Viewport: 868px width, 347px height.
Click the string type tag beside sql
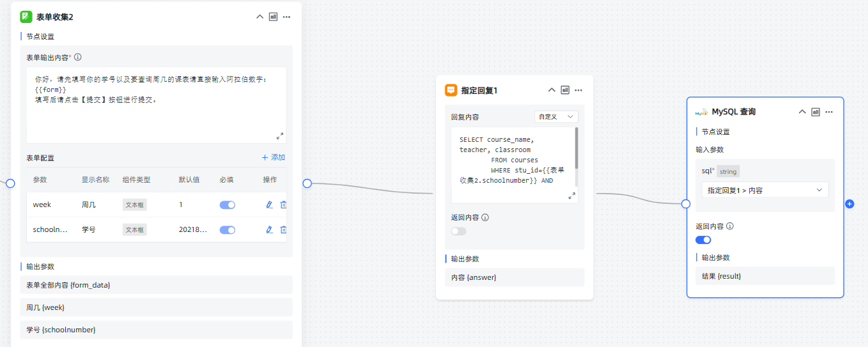click(728, 171)
